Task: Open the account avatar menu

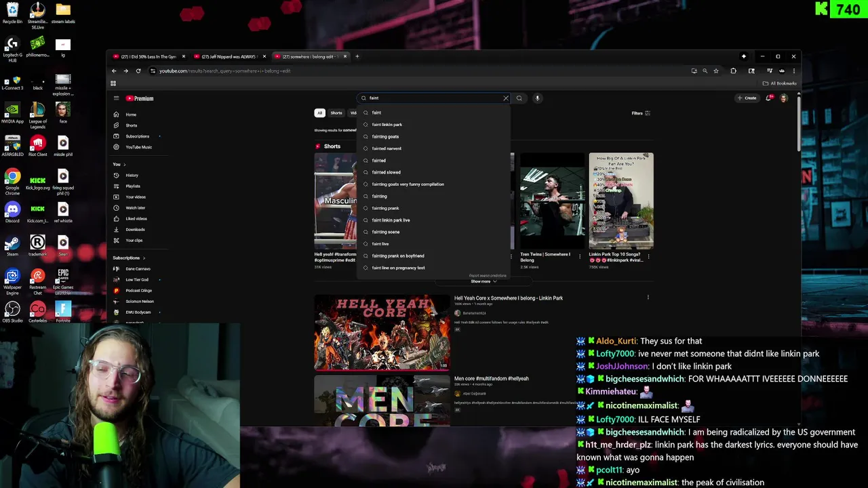Action: 783,98
